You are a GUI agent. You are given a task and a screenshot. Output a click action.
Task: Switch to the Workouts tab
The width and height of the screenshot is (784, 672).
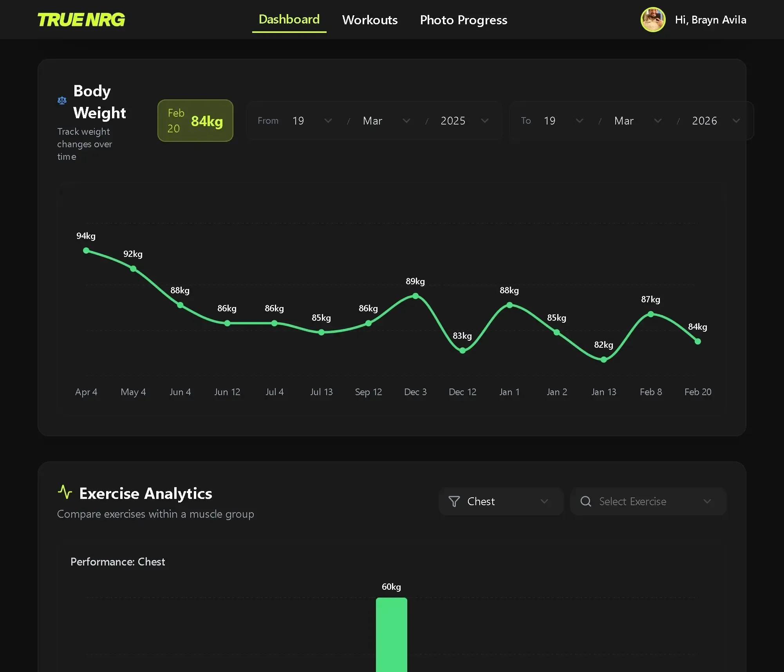tap(370, 20)
